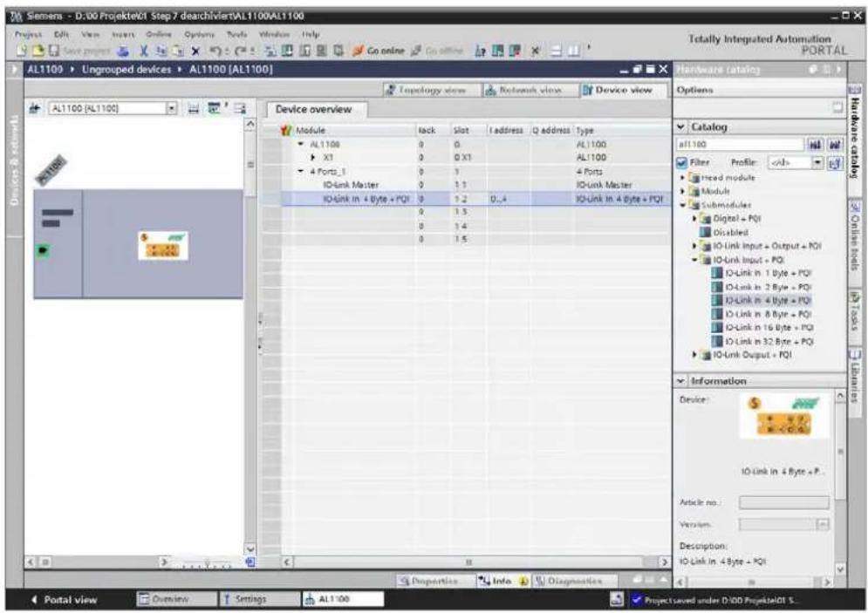
Task: Open the Online menu
Action: pos(158,34)
